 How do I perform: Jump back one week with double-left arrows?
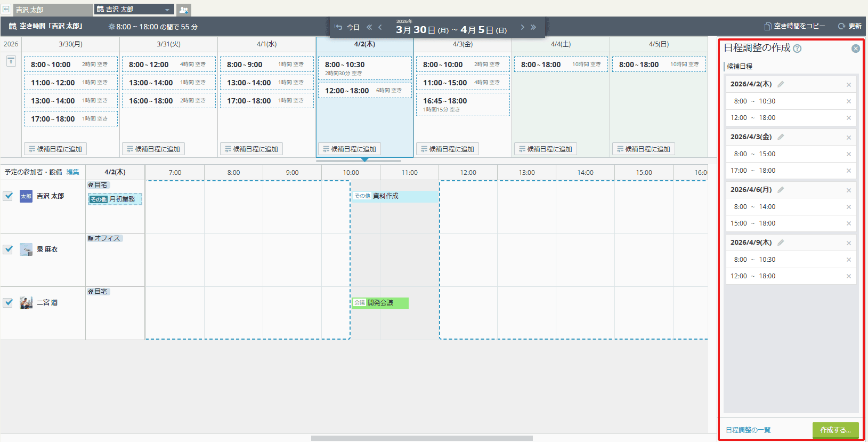coord(369,27)
